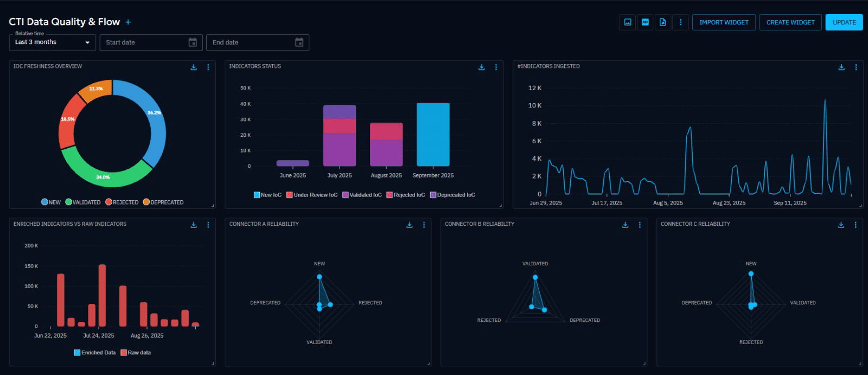Open IOC Freshness Overview widget options menu
This screenshot has width=868, height=375.
click(208, 67)
